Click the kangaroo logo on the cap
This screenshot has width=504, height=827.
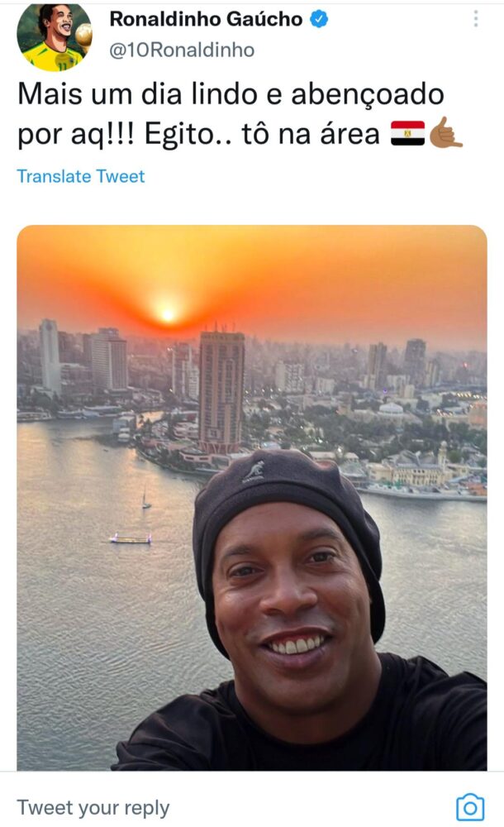(254, 471)
